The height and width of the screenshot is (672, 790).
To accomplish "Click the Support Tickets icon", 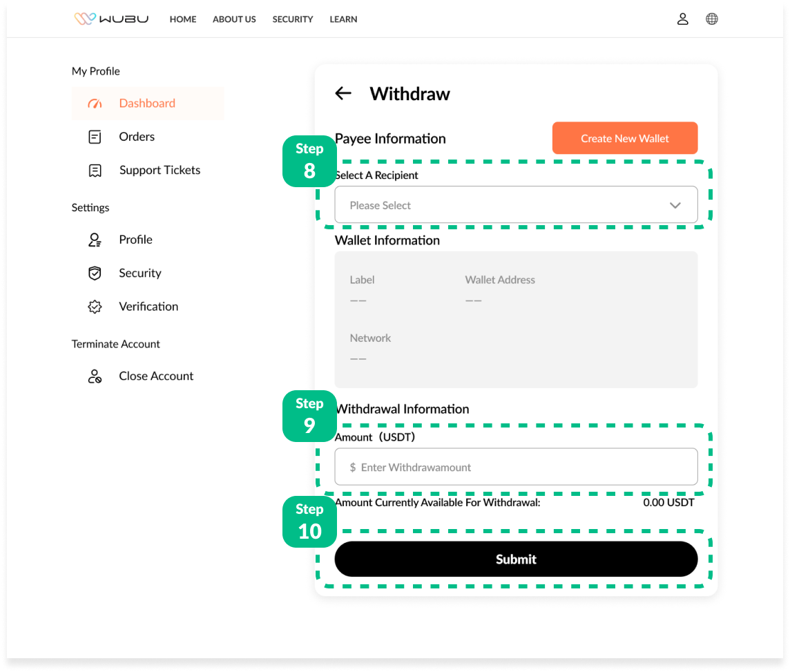I will click(95, 171).
